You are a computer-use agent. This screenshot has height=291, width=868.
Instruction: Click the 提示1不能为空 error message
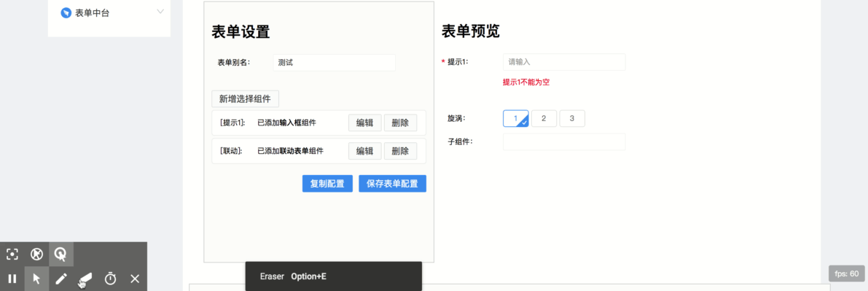(526, 82)
